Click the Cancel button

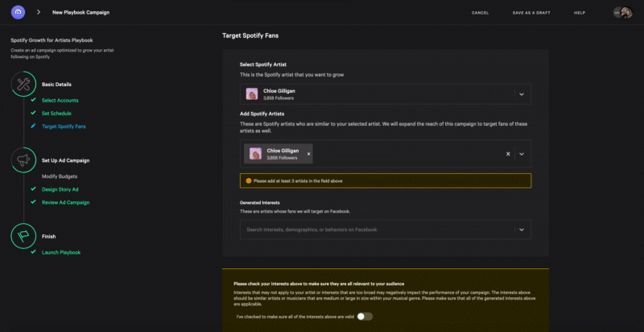click(x=480, y=13)
